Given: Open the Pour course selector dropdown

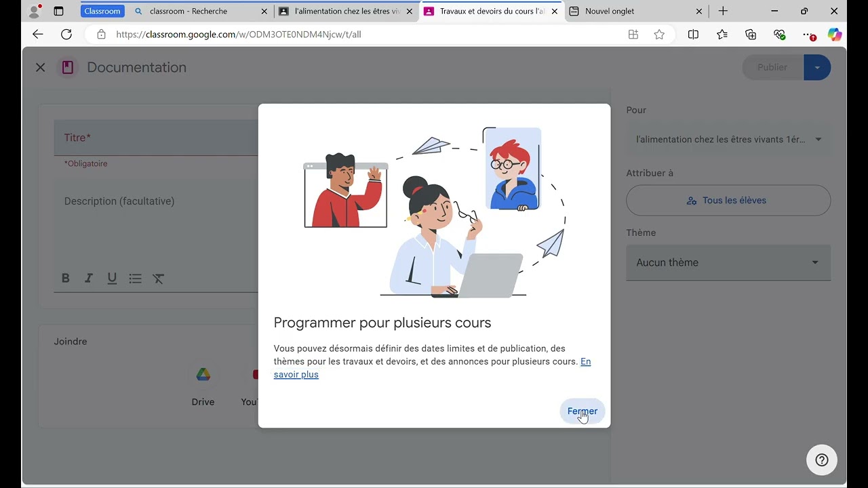Looking at the screenshot, I should pos(728,140).
